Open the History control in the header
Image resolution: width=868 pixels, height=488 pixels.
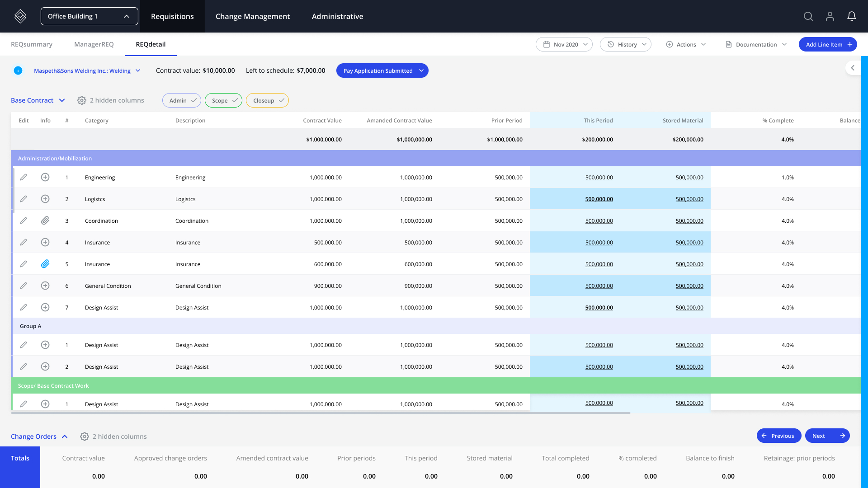point(626,44)
